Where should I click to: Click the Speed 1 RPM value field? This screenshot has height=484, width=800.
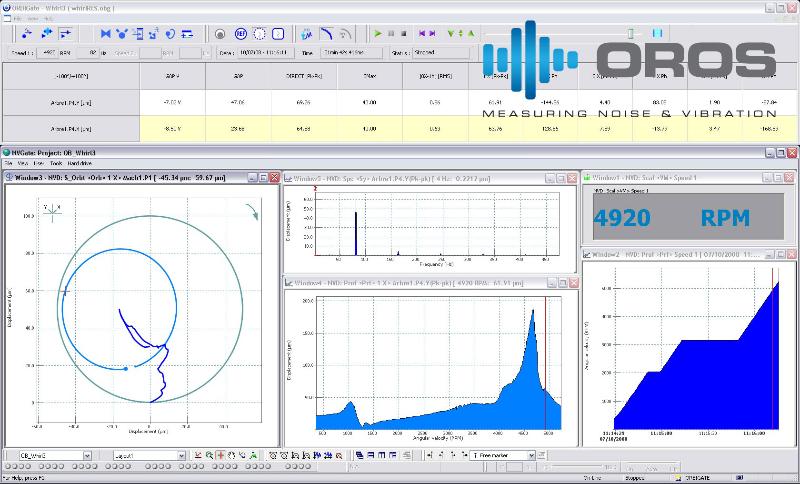(47, 53)
